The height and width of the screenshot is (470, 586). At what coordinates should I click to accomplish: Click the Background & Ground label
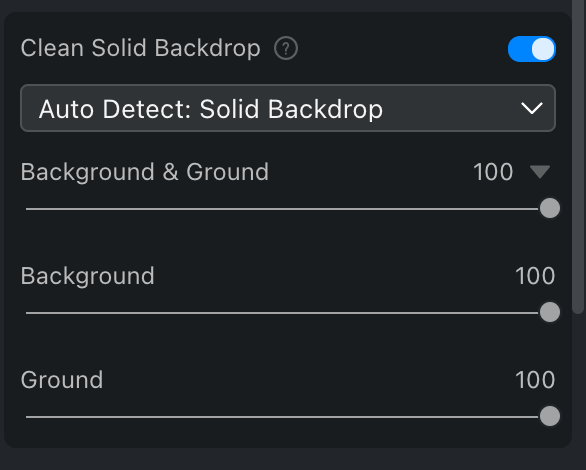pyautogui.click(x=145, y=172)
